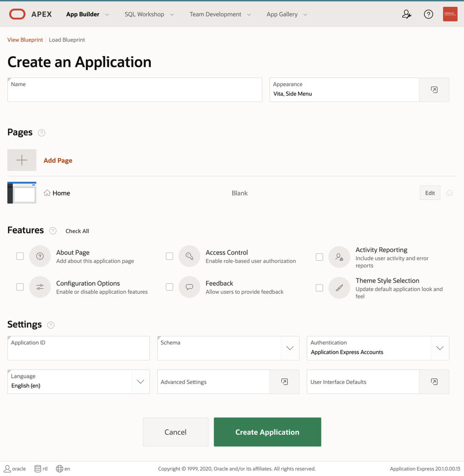Check the Access Control feature
The image size is (464, 476).
coord(170,256)
